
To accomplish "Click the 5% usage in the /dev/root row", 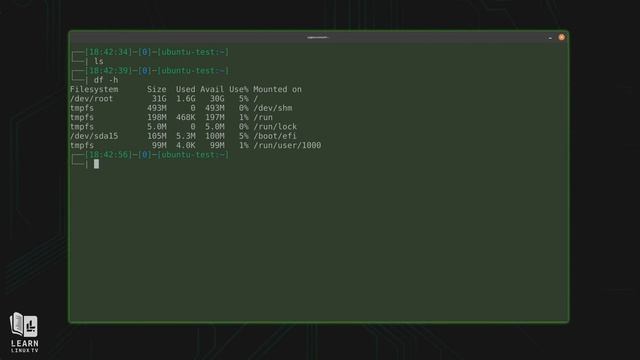I will [x=244, y=99].
